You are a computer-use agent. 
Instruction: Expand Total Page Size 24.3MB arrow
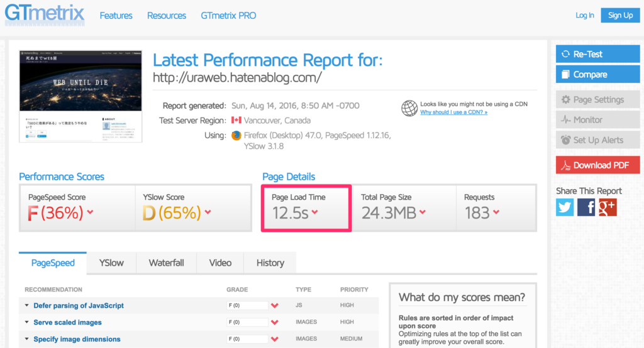pos(423,212)
